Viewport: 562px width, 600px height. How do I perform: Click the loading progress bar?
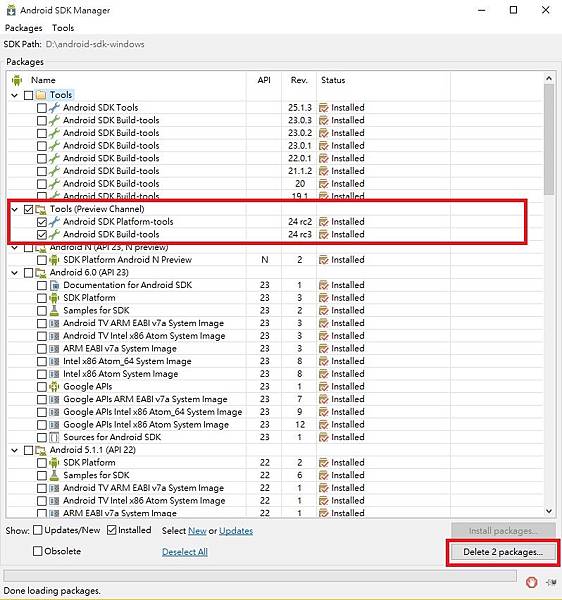[260, 576]
